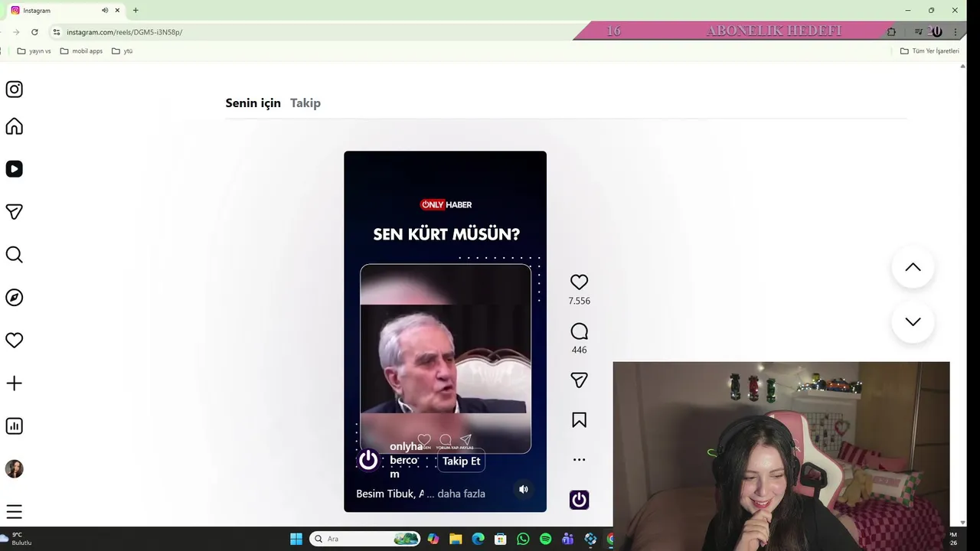The height and width of the screenshot is (551, 980).
Task: Go forward with the browser arrow
Action: coord(15,32)
